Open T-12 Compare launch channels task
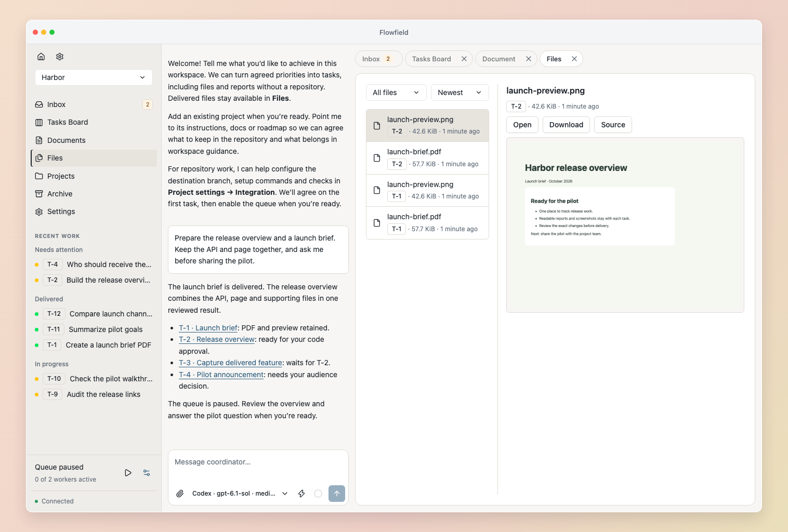The image size is (788, 532). pos(94,314)
